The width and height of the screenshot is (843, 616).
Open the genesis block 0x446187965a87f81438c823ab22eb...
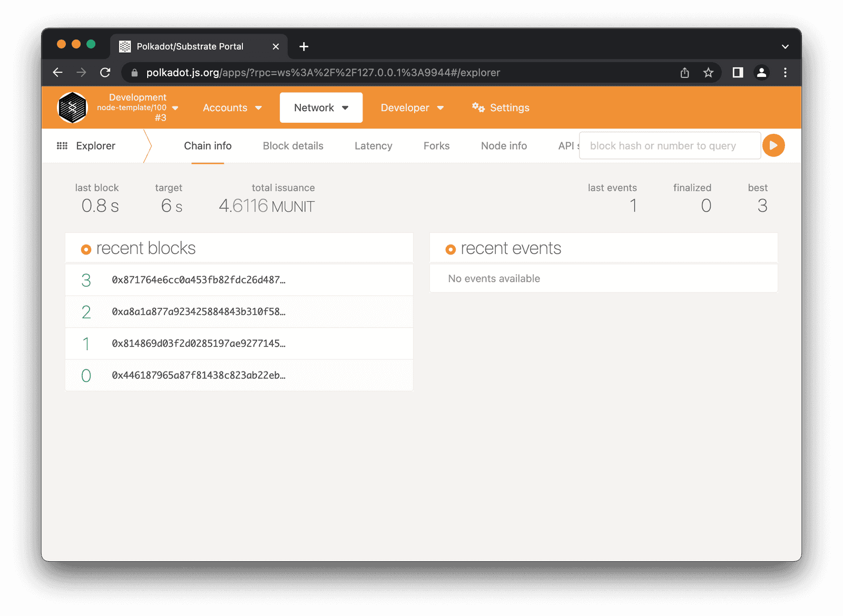[x=197, y=375]
